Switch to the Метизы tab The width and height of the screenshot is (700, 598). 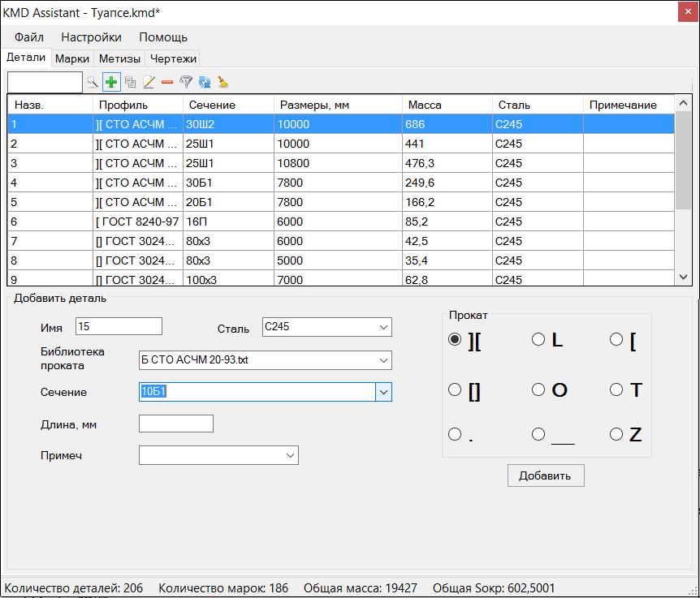pos(120,58)
